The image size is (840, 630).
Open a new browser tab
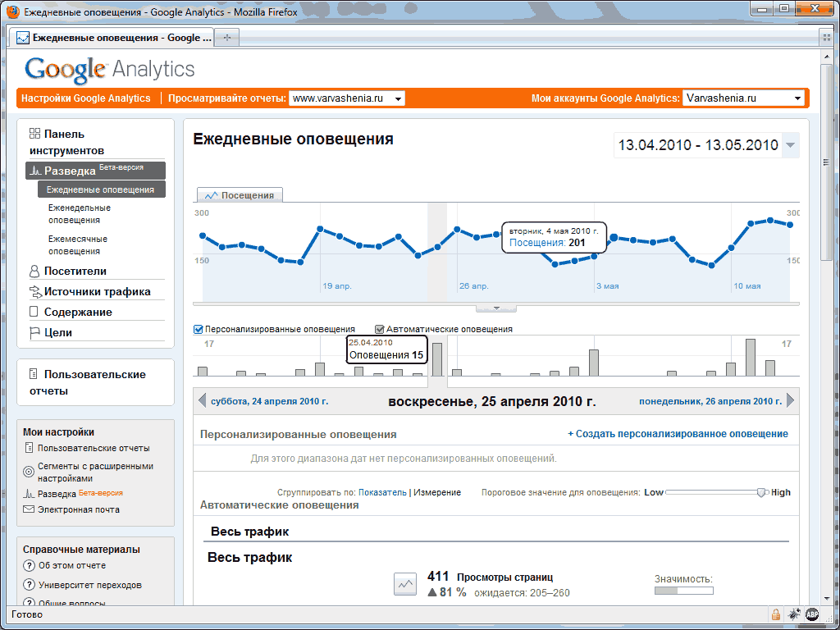click(227, 38)
